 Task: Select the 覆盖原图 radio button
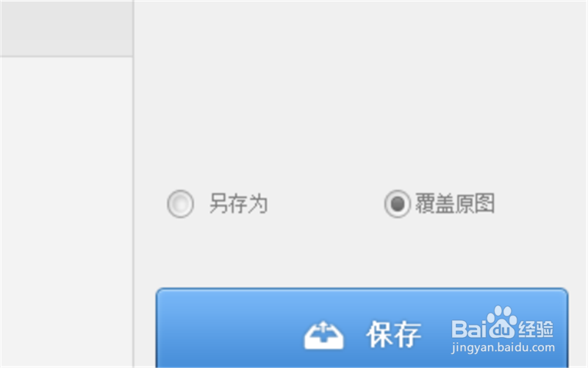pyautogui.click(x=397, y=204)
